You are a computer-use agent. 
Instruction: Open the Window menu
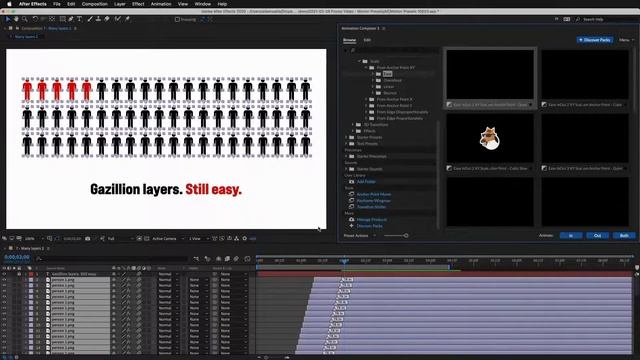click(202, 4)
